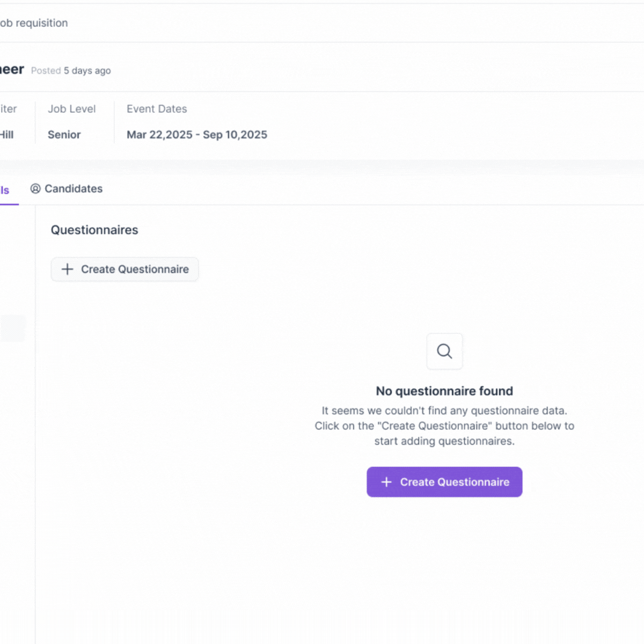This screenshot has width=644, height=644.
Task: Click the job requisition header text
Action: click(x=34, y=23)
